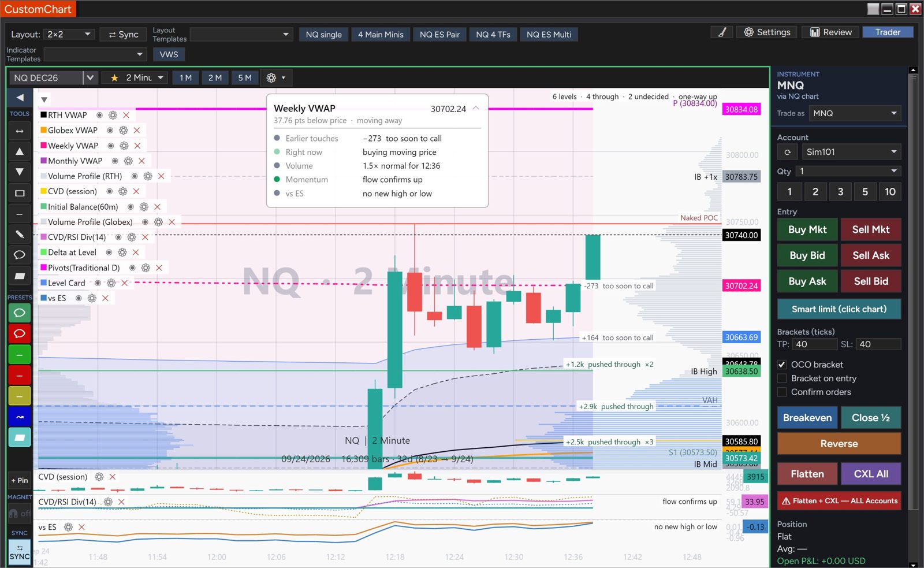Open the Layout 2×2 dropdown
This screenshot has height=568, width=924.
(x=69, y=34)
